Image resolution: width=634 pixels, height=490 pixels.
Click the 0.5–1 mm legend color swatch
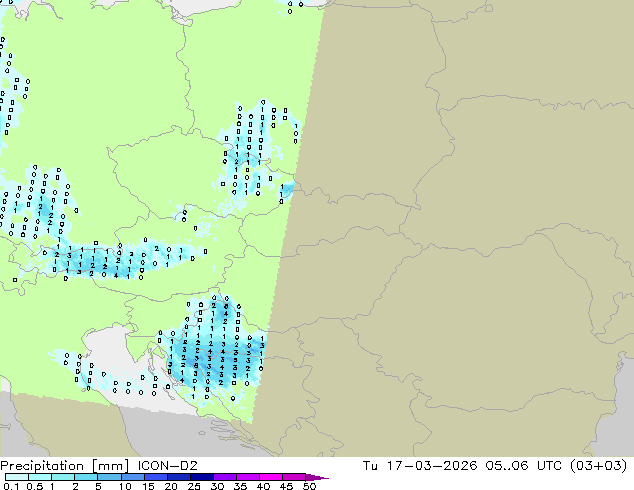[40, 477]
